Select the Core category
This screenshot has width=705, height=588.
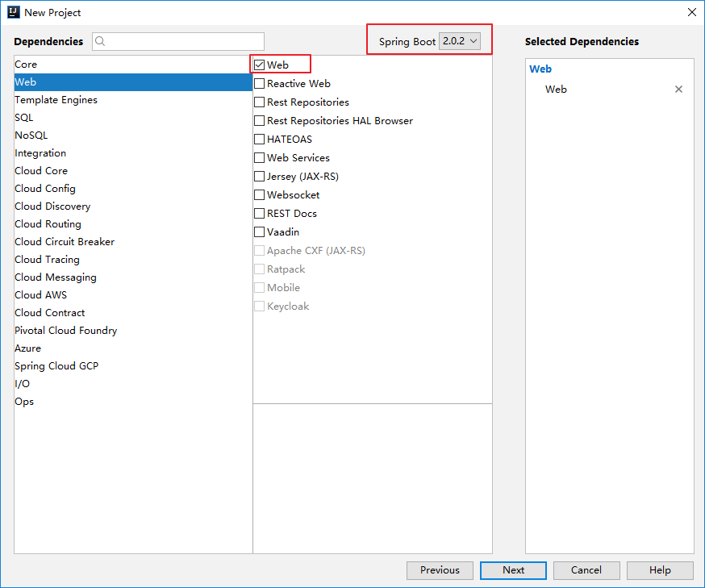[x=133, y=65]
